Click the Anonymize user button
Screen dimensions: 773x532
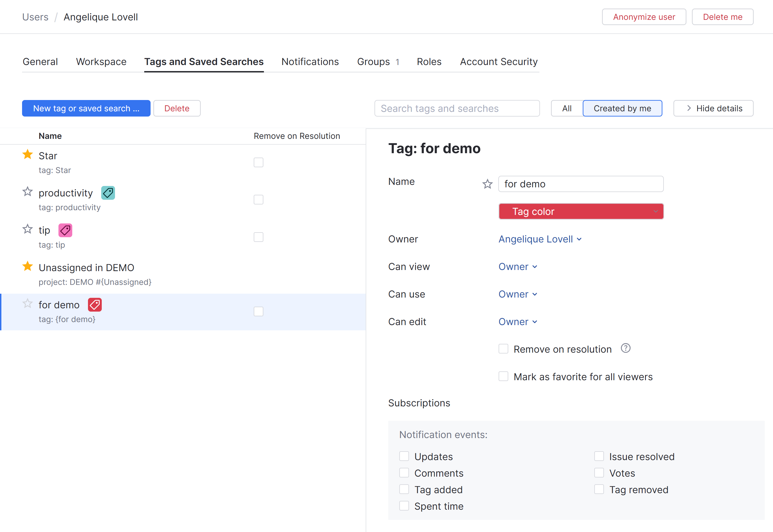coord(644,17)
